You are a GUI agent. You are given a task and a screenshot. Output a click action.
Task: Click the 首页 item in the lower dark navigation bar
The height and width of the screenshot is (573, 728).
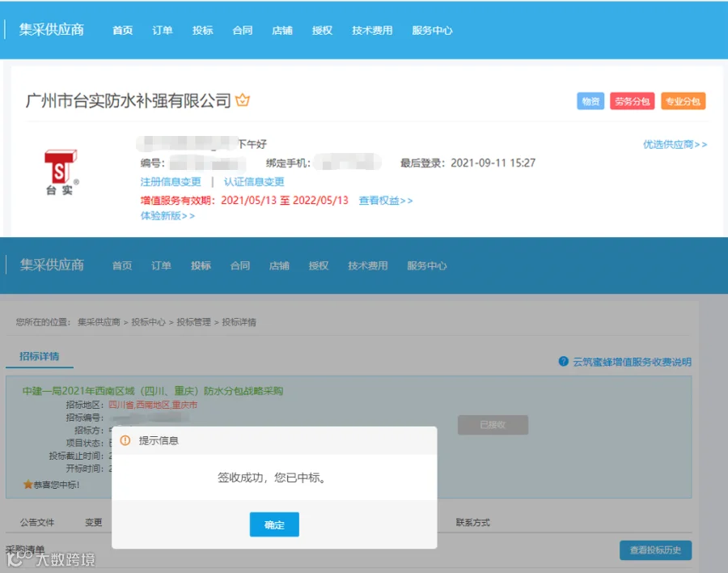[x=122, y=265]
